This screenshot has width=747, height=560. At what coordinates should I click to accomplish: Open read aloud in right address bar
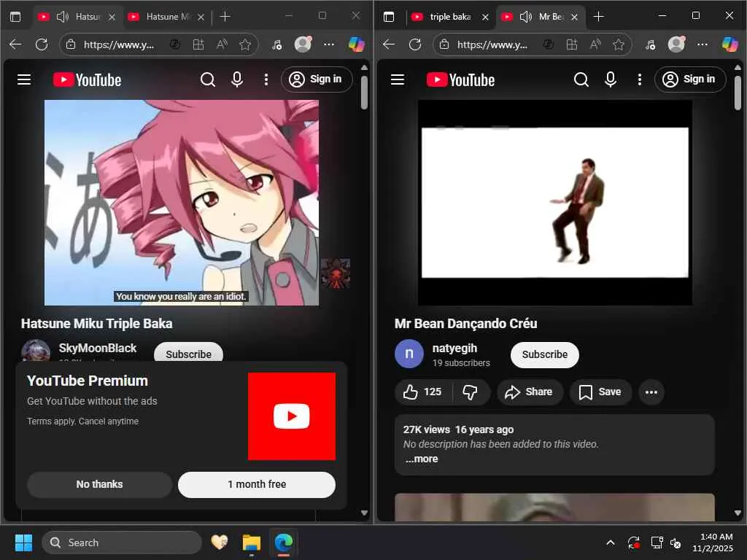click(595, 44)
